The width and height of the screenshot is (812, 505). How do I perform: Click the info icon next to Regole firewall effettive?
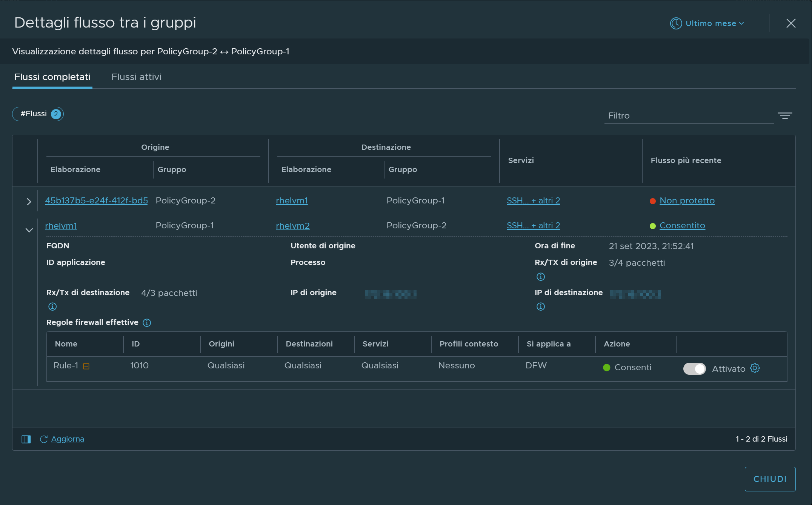point(148,322)
